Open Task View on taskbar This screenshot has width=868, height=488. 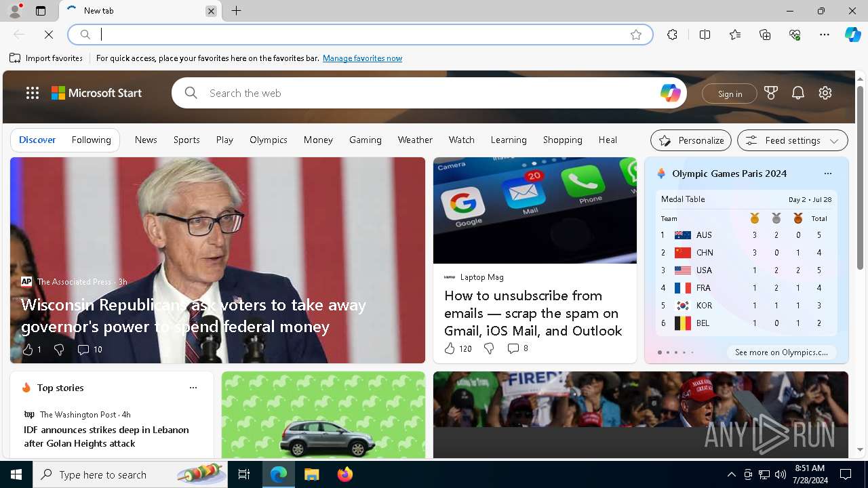pos(244,474)
